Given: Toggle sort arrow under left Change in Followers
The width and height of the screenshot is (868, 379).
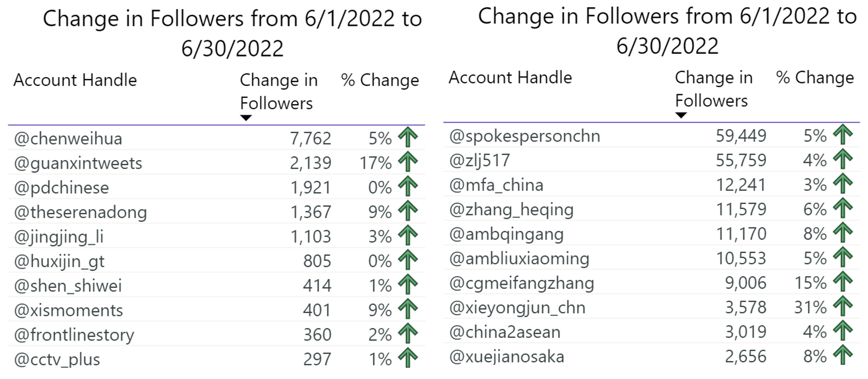Looking at the screenshot, I should click(246, 118).
